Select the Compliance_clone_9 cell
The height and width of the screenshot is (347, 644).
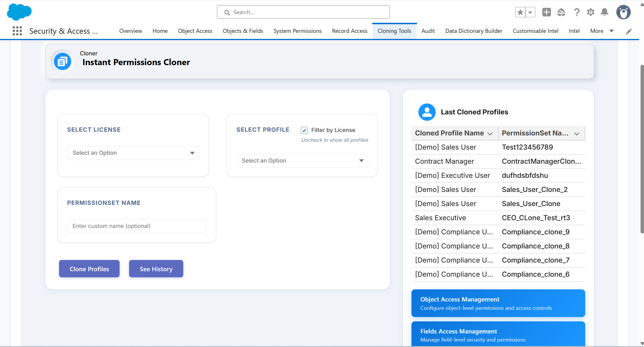(x=542, y=232)
